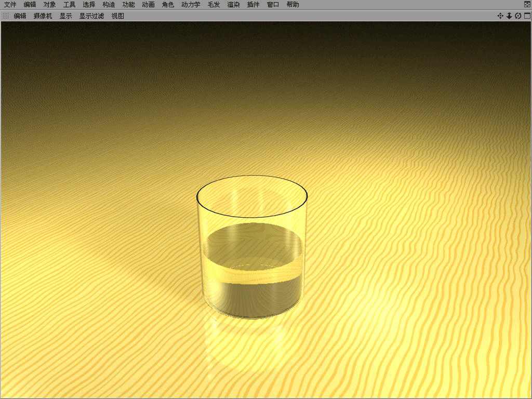Open the 动力学 menu
Image resolution: width=532 pixels, height=399 pixels.
pyautogui.click(x=191, y=5)
